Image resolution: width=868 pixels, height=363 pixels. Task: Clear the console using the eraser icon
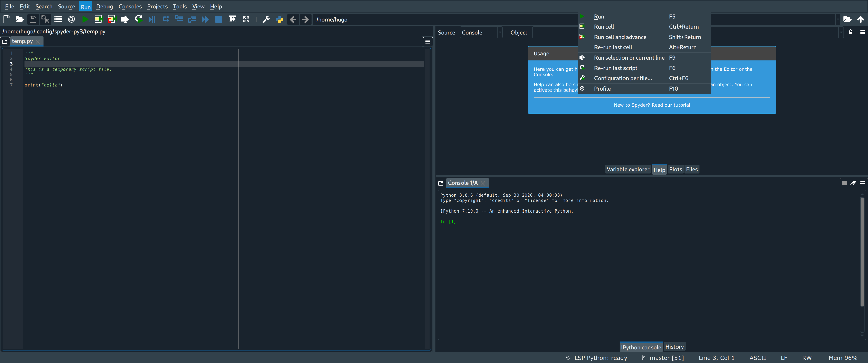coord(853,183)
